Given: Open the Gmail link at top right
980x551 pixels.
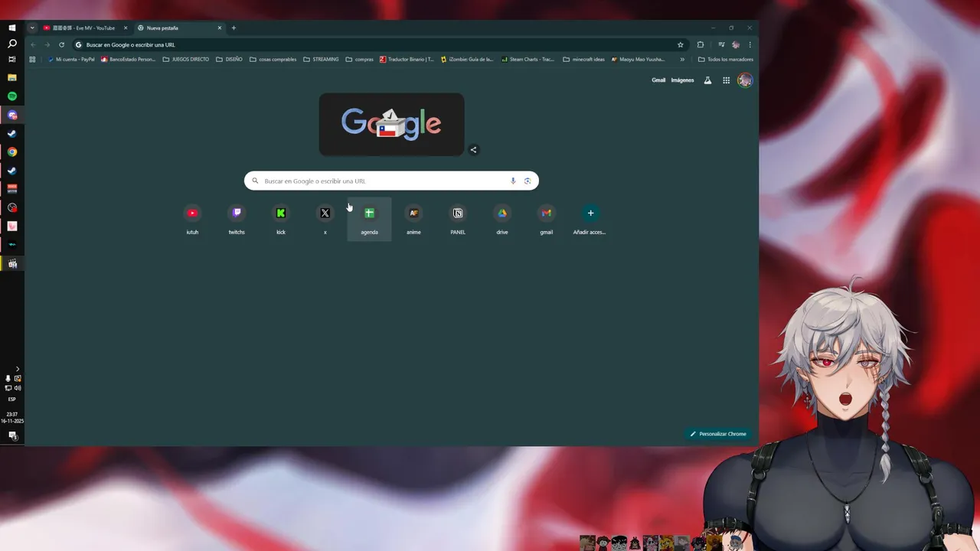Looking at the screenshot, I should 658,80.
